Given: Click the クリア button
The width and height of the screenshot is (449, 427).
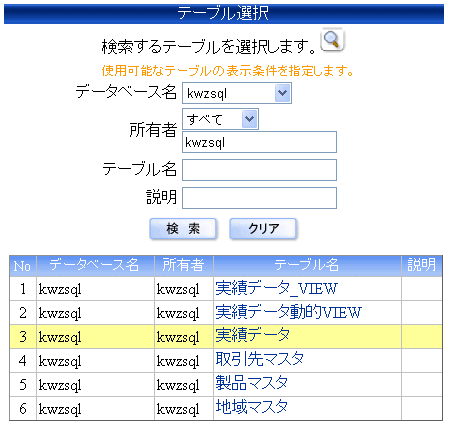Looking at the screenshot, I should pyautogui.click(x=263, y=229).
